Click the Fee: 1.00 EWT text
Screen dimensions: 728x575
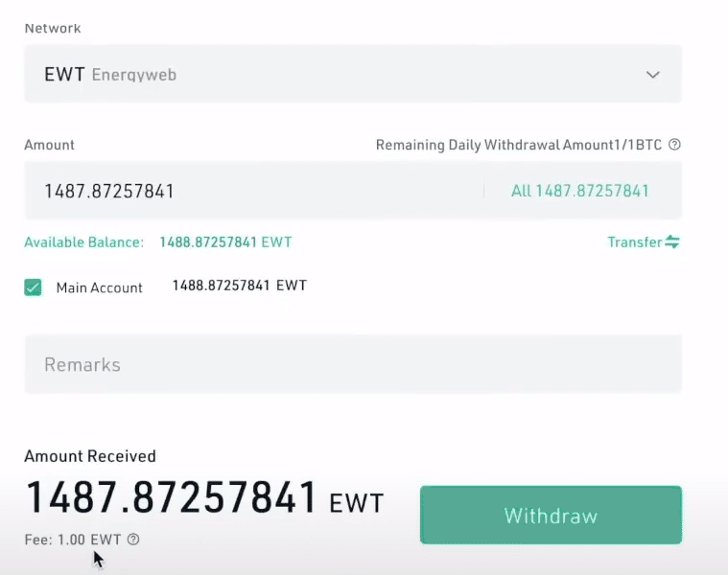click(73, 540)
